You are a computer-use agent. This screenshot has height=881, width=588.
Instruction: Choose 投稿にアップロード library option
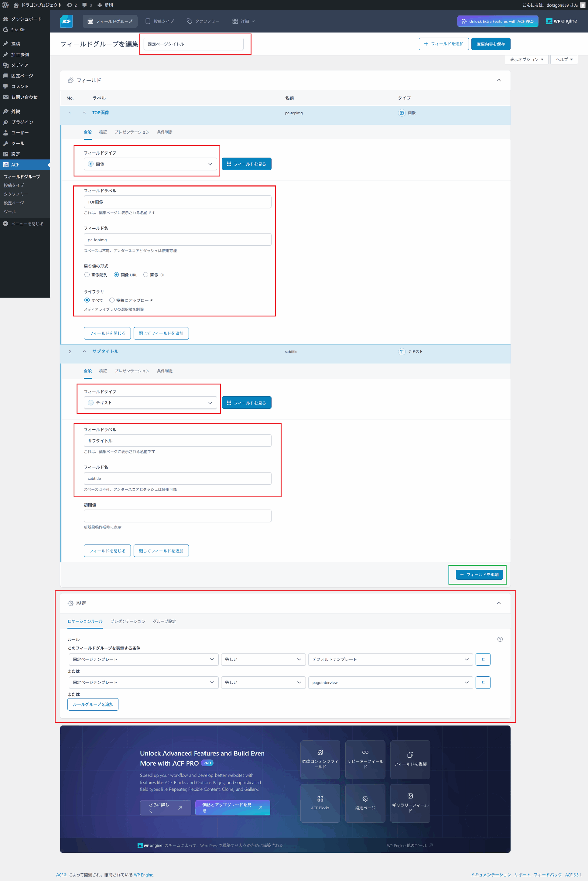(112, 300)
